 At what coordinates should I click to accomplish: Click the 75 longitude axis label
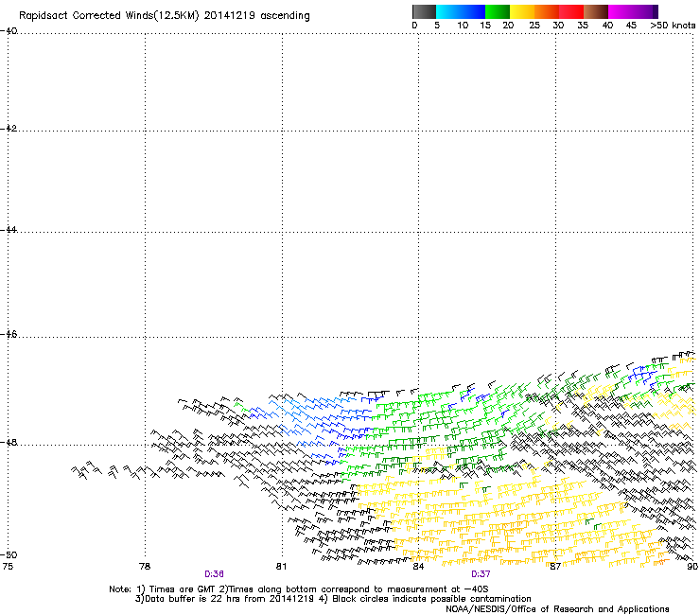pyautogui.click(x=8, y=567)
